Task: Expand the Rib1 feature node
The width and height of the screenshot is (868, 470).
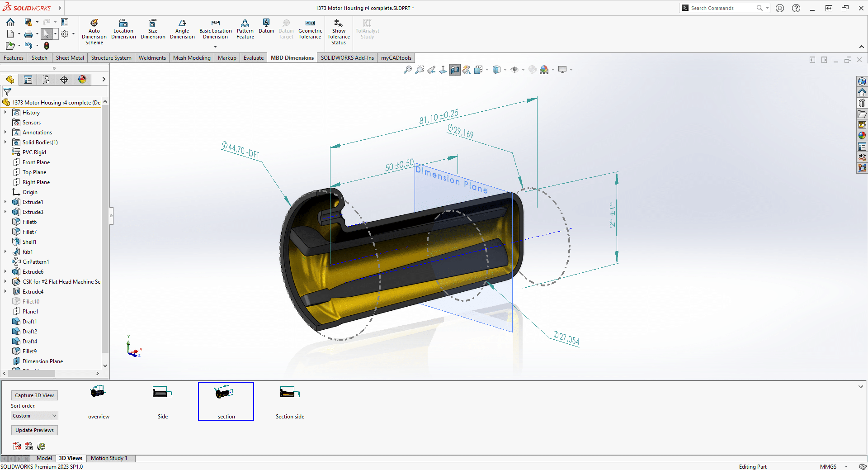Action: [5, 252]
